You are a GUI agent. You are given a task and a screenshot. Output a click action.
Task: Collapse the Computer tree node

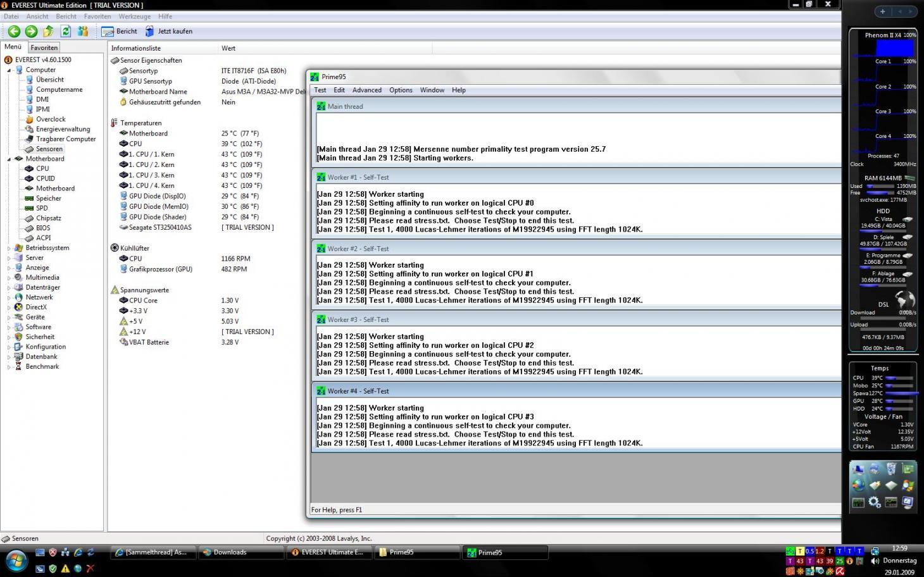click(9, 70)
